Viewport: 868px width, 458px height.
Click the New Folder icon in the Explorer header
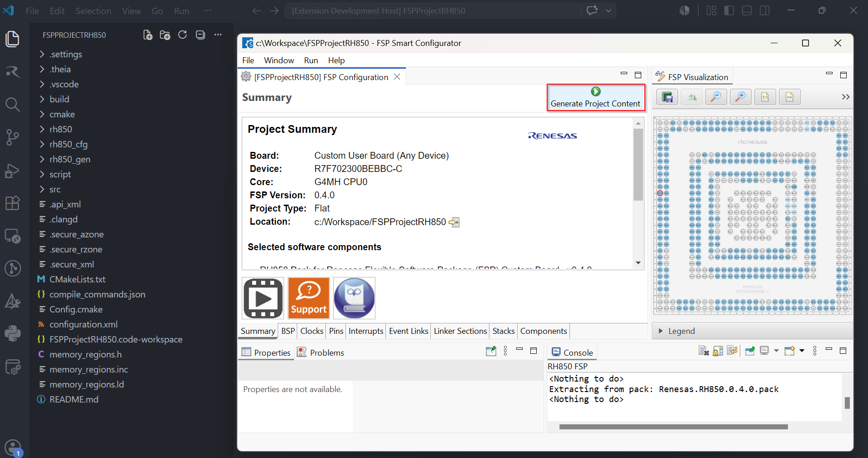click(x=165, y=35)
